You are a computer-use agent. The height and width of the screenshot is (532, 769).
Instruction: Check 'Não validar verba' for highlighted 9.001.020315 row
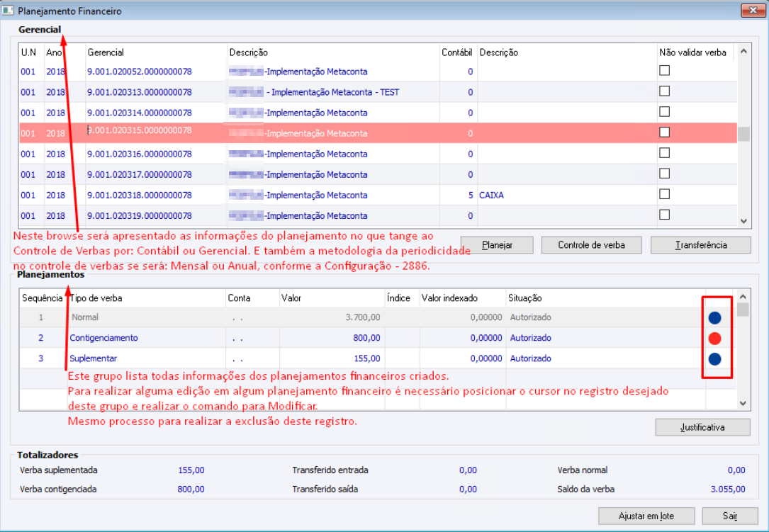(x=665, y=132)
